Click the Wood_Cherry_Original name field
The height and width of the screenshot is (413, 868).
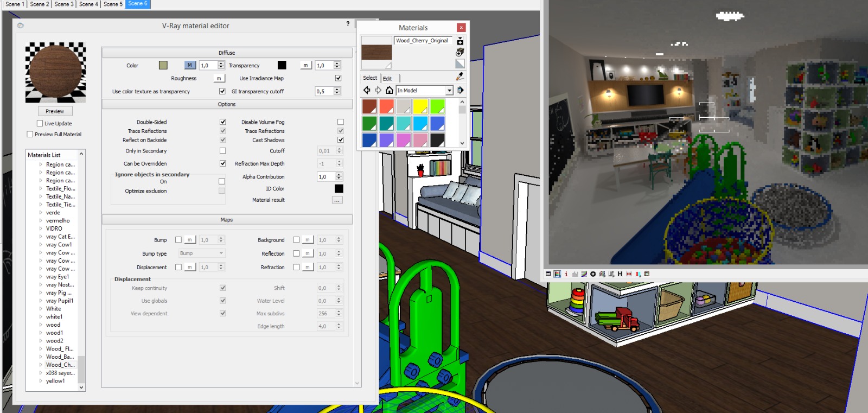pos(423,41)
